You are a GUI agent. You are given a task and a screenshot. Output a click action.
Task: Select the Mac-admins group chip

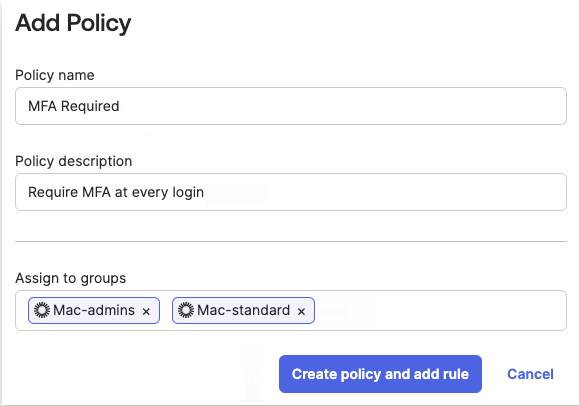click(x=94, y=310)
